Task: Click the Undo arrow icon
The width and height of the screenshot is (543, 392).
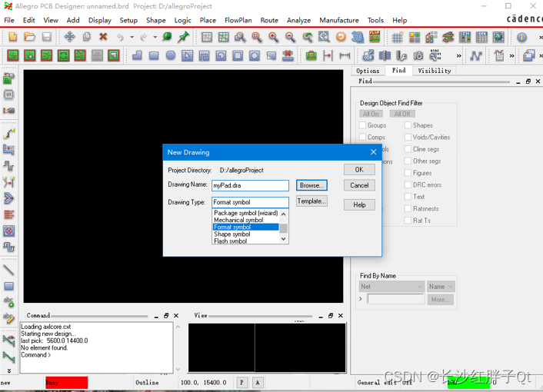Action: 120,37
